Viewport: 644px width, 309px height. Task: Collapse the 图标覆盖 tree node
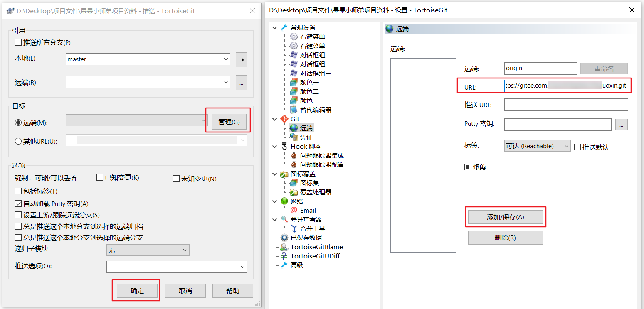(x=274, y=174)
